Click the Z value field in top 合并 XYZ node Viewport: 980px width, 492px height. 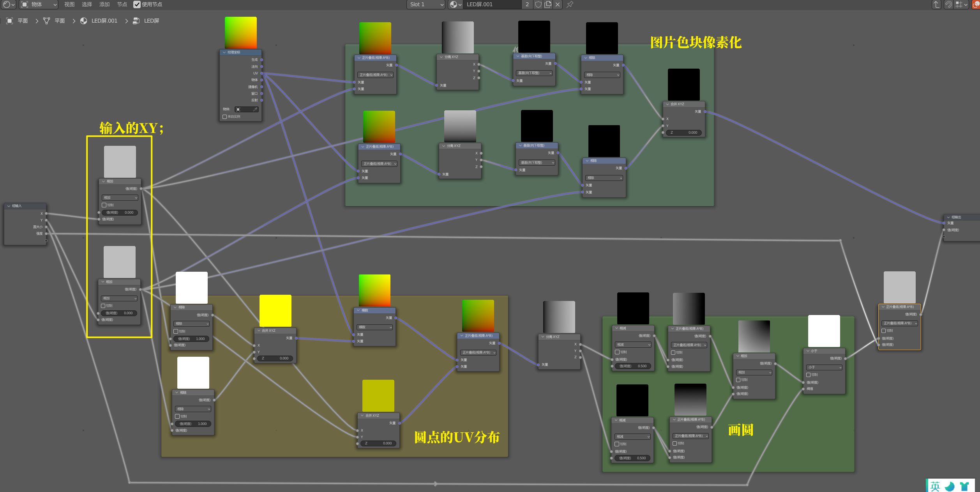coord(684,133)
